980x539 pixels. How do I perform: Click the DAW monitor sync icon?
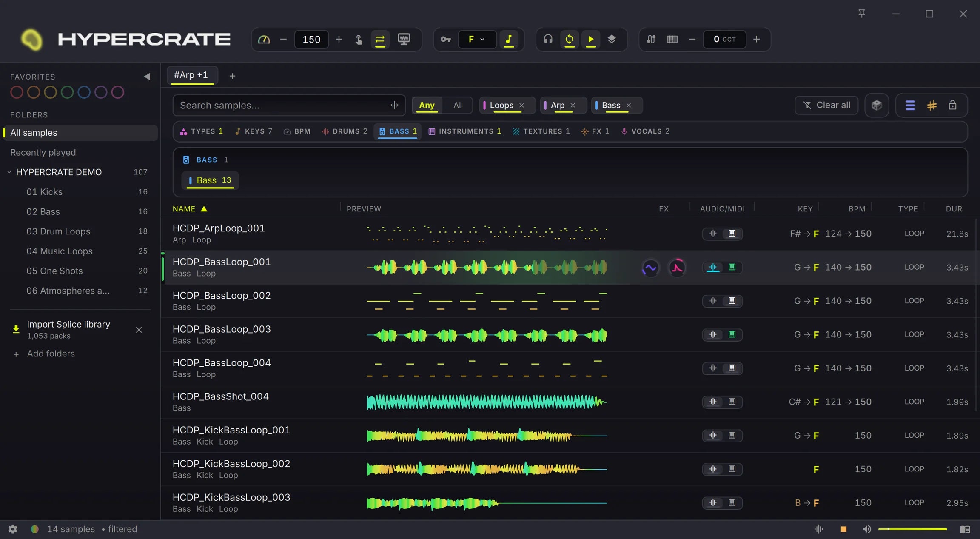pos(404,40)
